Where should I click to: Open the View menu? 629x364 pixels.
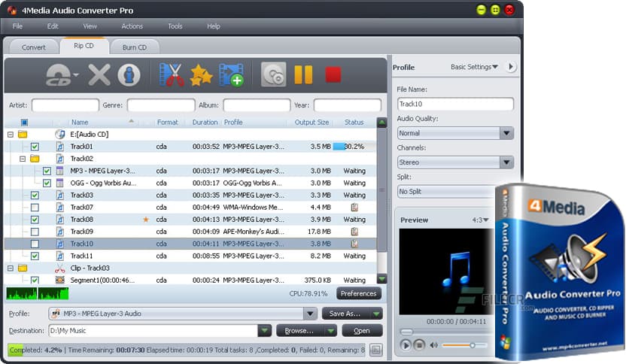click(x=90, y=26)
